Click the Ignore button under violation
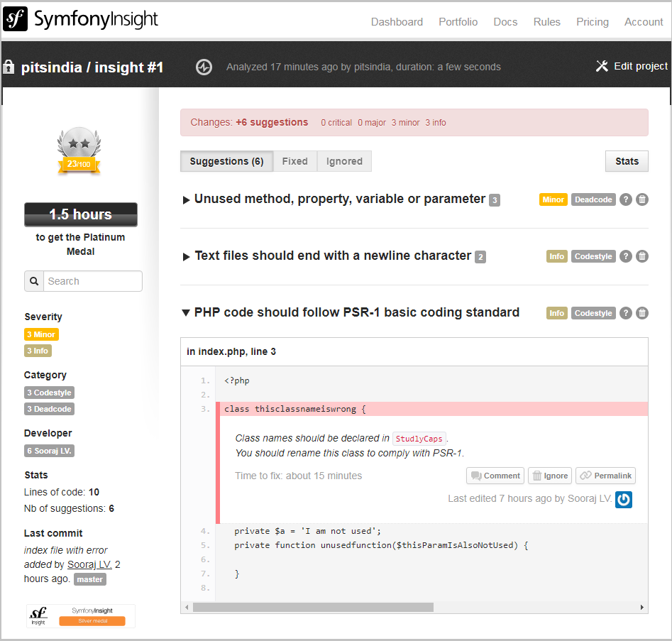The height and width of the screenshot is (641, 672). coord(550,476)
